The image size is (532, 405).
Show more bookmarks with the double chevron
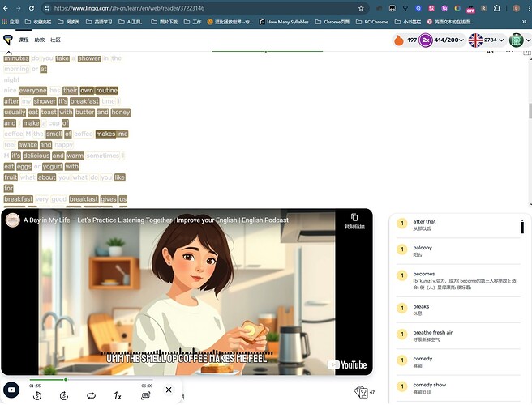[x=524, y=22]
